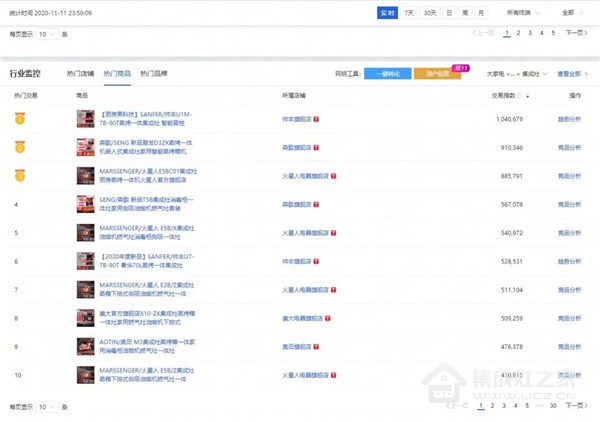The height and width of the screenshot is (422, 600).
Task: Open the 查看全部 link
Action: (572, 74)
